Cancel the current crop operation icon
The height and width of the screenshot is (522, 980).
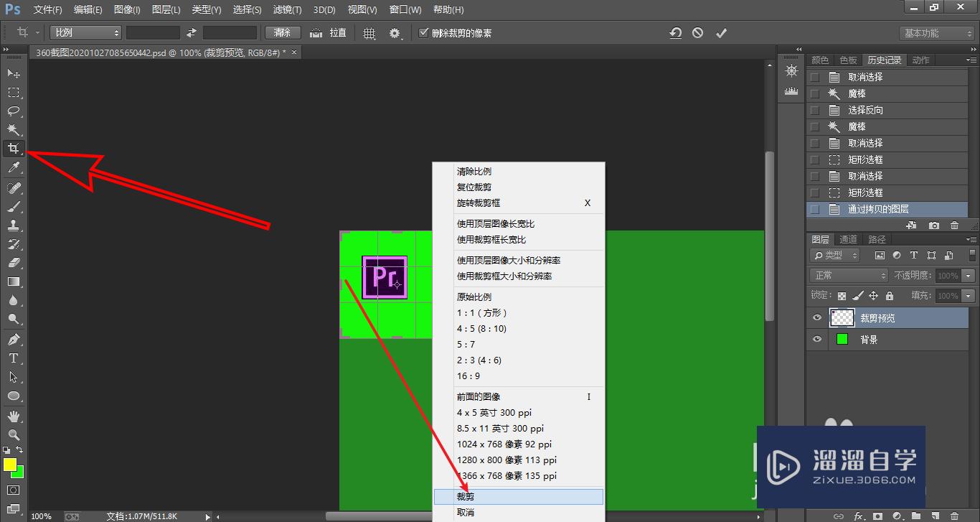698,33
